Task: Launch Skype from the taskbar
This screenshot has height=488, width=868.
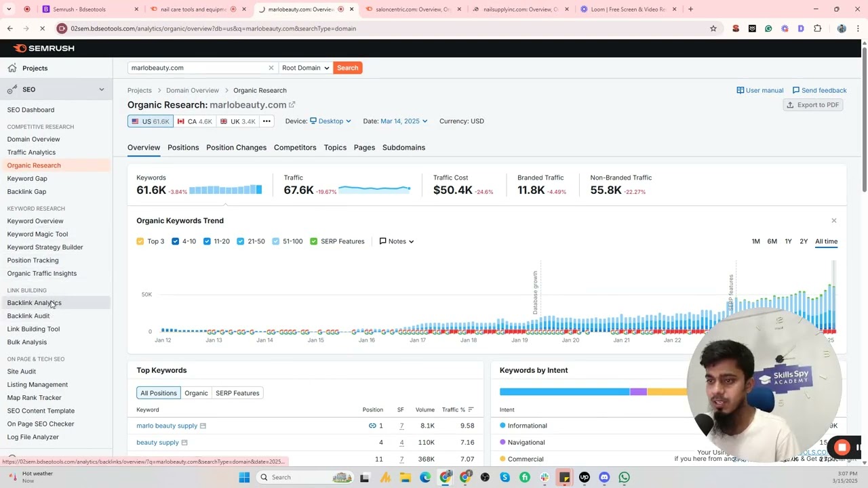Action: 505,477
